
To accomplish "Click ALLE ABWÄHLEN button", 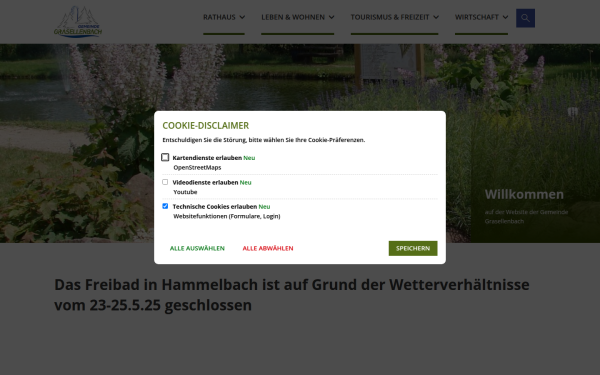I will pyautogui.click(x=268, y=248).
